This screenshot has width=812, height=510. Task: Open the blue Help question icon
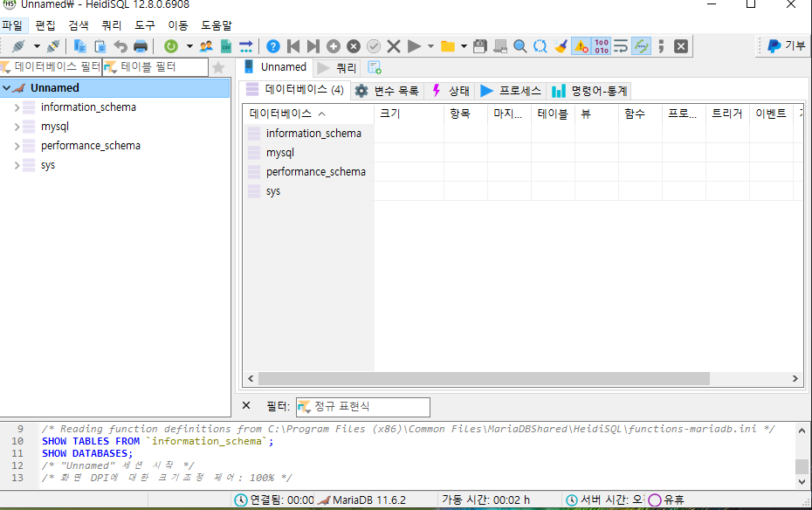click(273, 46)
